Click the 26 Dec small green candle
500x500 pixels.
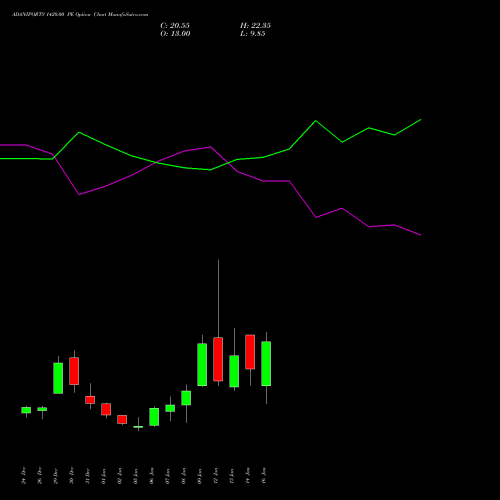click(42, 409)
